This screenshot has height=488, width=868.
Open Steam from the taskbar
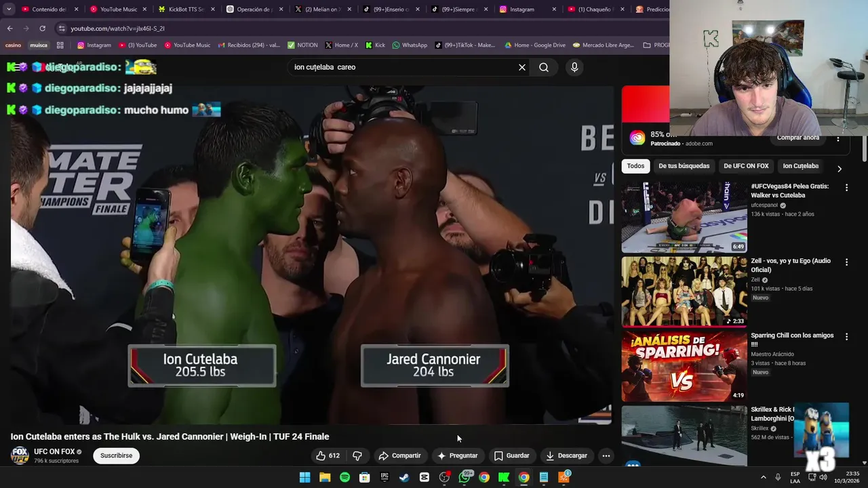pyautogui.click(x=404, y=477)
